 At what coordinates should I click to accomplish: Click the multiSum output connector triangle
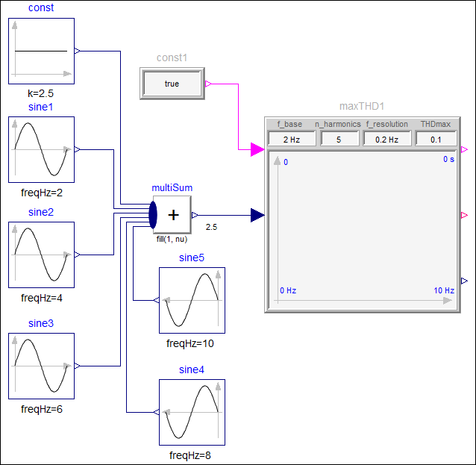coord(195,215)
